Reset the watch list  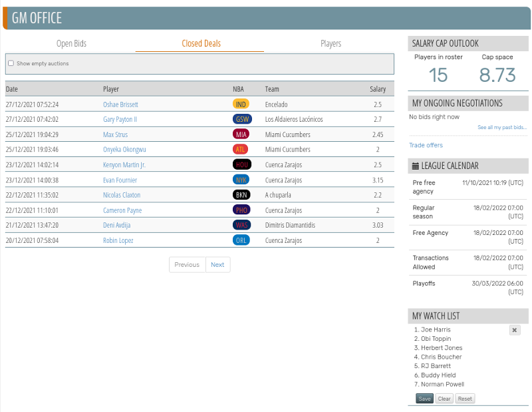tap(465, 399)
